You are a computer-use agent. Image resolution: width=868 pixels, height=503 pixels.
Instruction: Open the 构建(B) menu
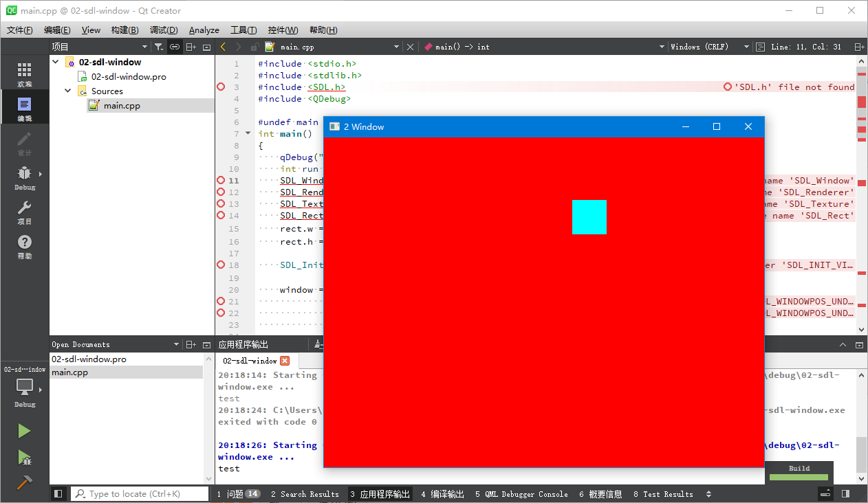[x=124, y=30]
